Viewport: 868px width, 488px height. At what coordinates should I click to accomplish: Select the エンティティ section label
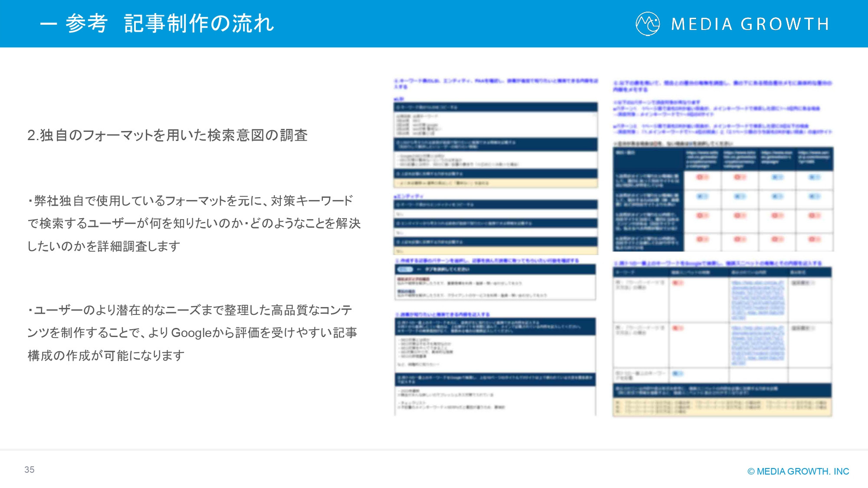[x=409, y=196]
